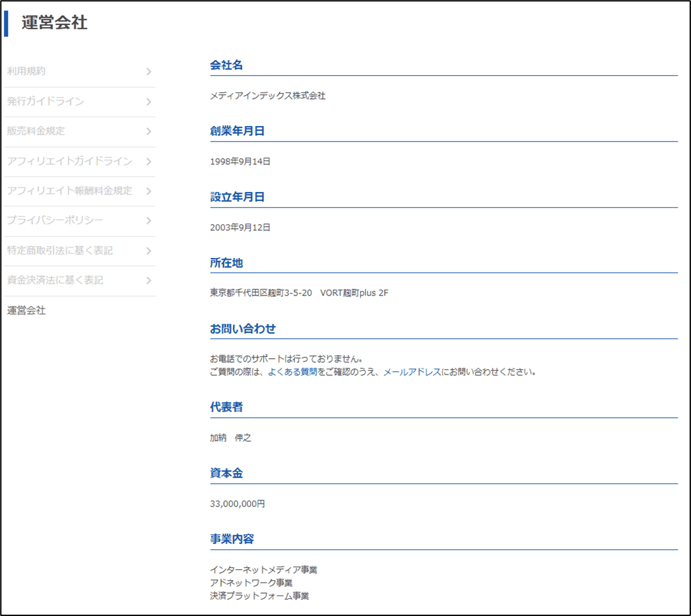Click the 設立年月日 section heading

237,197
